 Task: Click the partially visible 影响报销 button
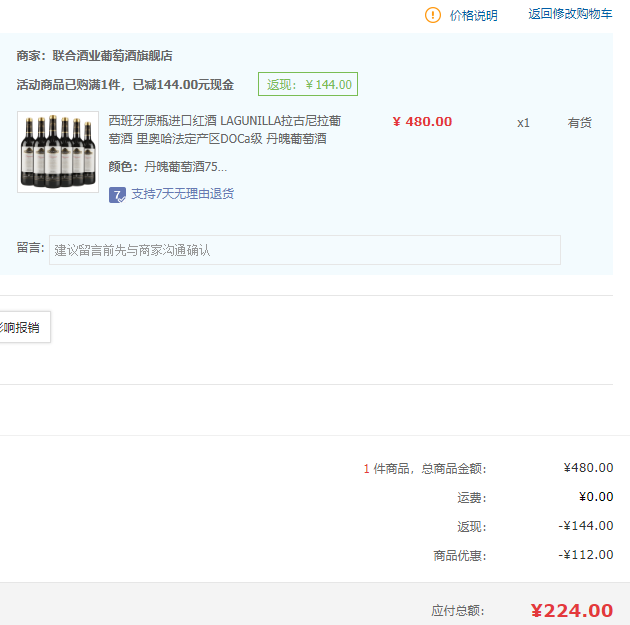pyautogui.click(x=24, y=327)
